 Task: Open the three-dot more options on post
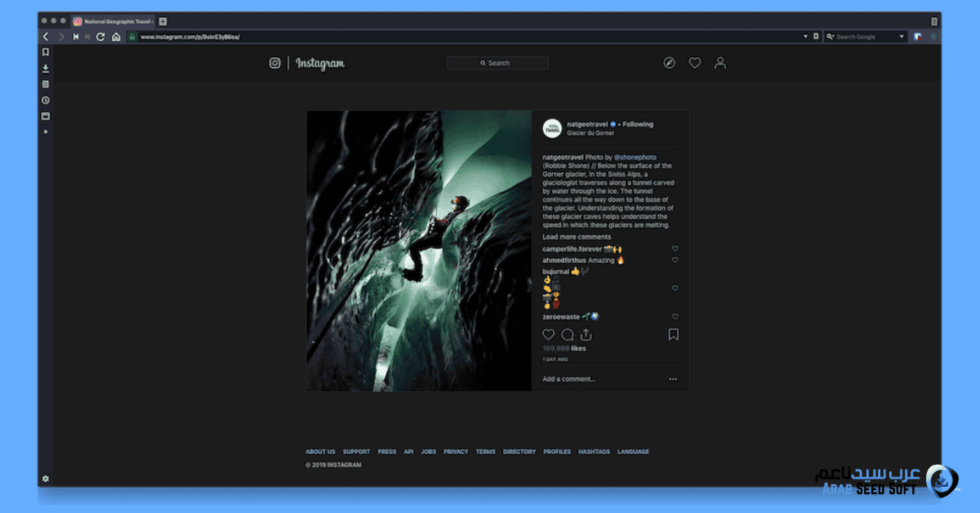click(673, 379)
